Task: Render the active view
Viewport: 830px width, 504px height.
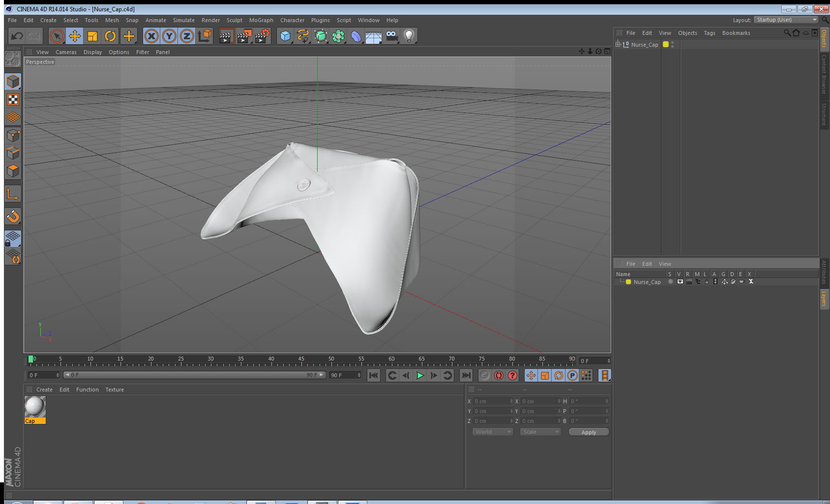Action: click(226, 36)
